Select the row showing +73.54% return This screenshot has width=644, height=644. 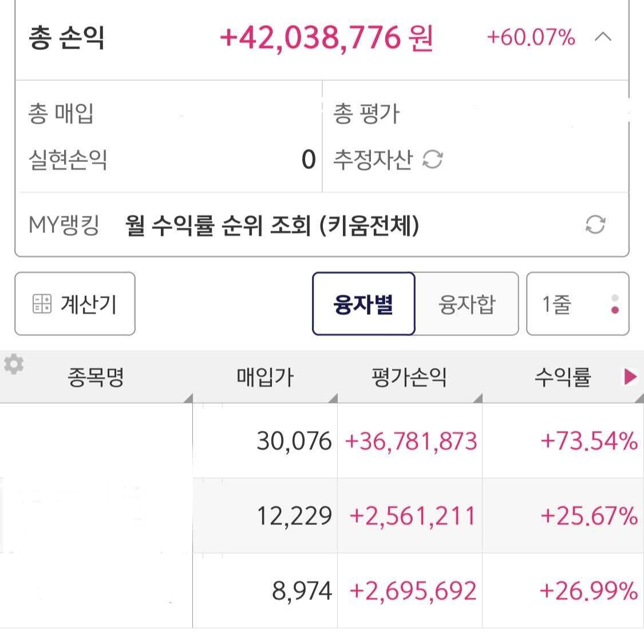point(321,441)
